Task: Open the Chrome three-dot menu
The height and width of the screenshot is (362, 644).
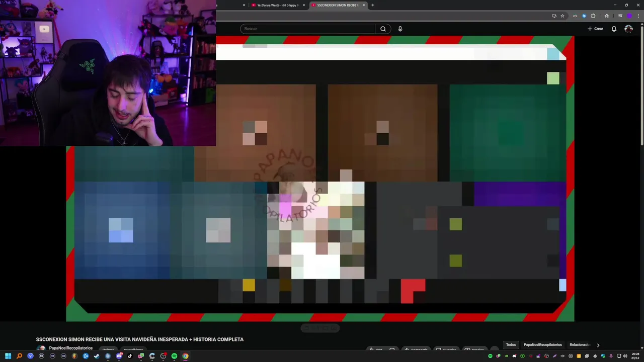Action: tap(638, 16)
